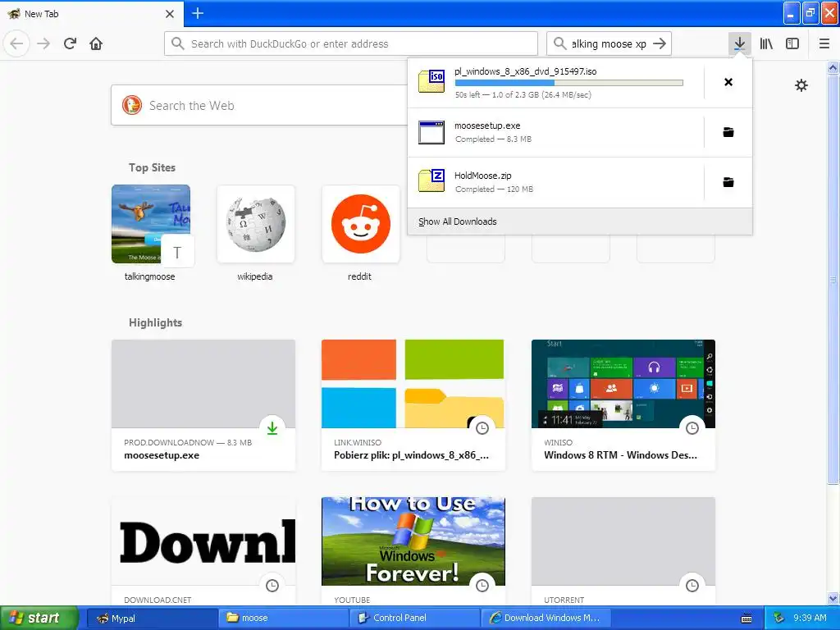Open the Windows Start menu
Image resolution: width=840 pixels, height=630 pixels.
click(x=39, y=618)
